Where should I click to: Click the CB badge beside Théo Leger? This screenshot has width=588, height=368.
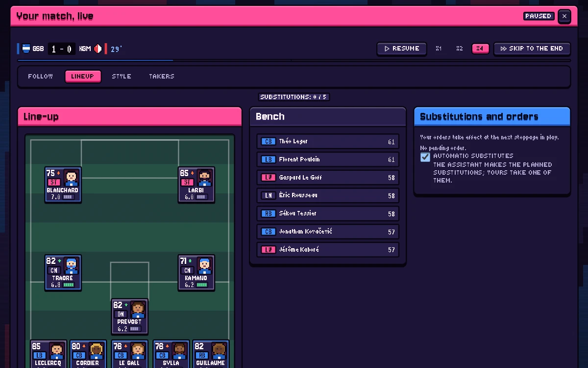[x=268, y=141]
